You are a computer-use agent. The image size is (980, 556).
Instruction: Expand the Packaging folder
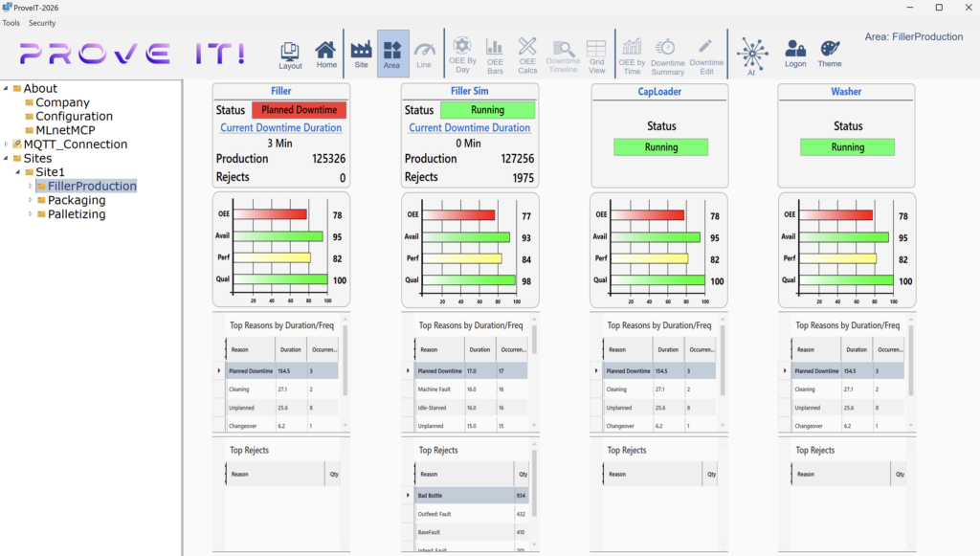29,200
